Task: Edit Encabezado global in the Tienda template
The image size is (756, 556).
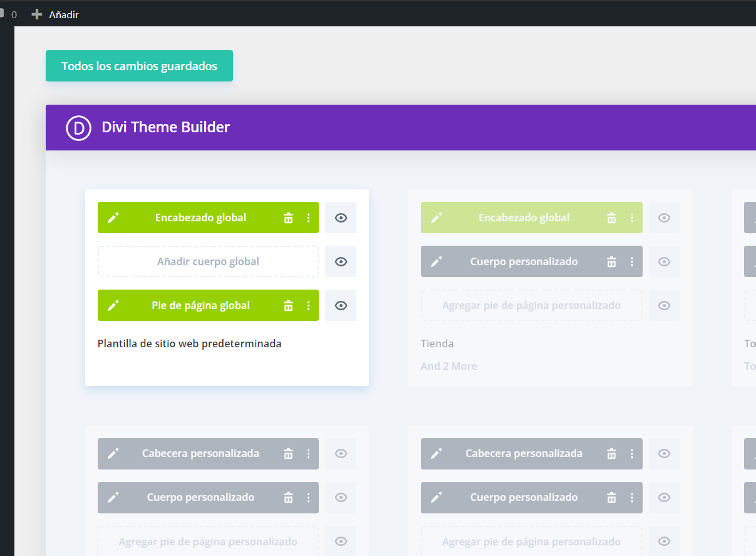Action: (436, 218)
